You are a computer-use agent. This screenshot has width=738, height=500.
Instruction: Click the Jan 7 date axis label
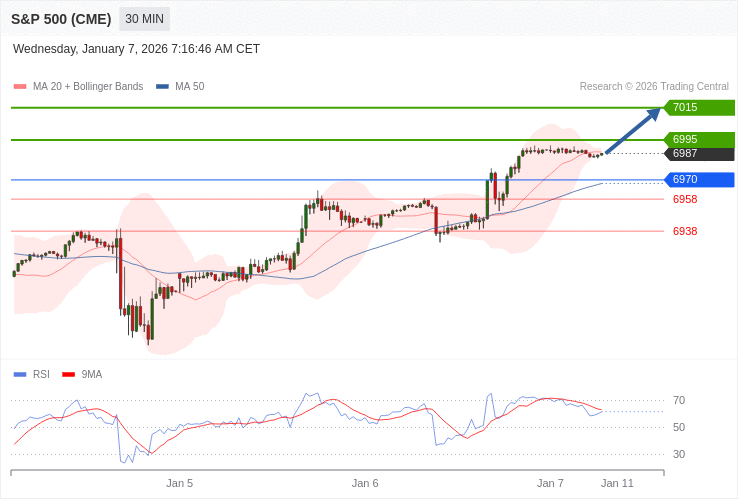coord(550,484)
